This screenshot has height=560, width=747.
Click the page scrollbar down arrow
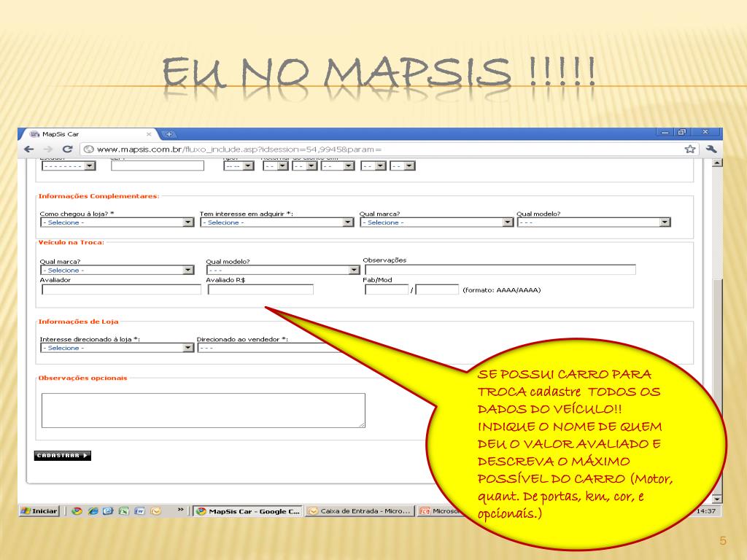tap(717, 499)
